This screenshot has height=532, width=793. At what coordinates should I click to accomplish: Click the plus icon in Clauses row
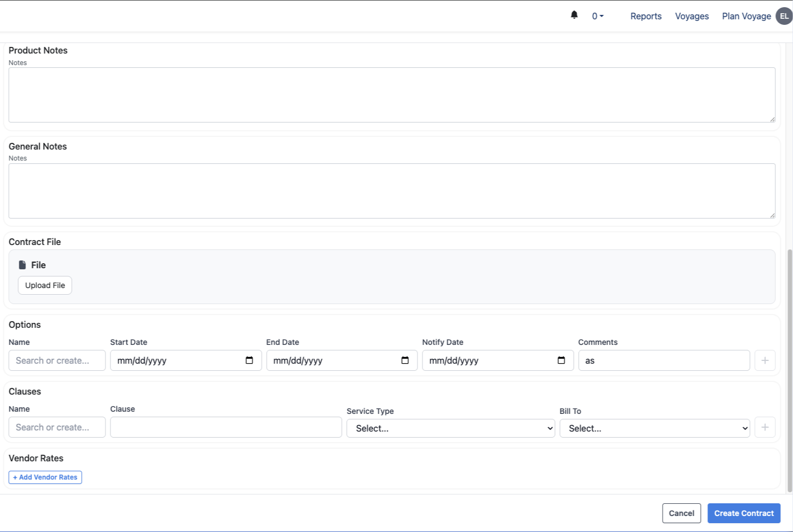765,427
